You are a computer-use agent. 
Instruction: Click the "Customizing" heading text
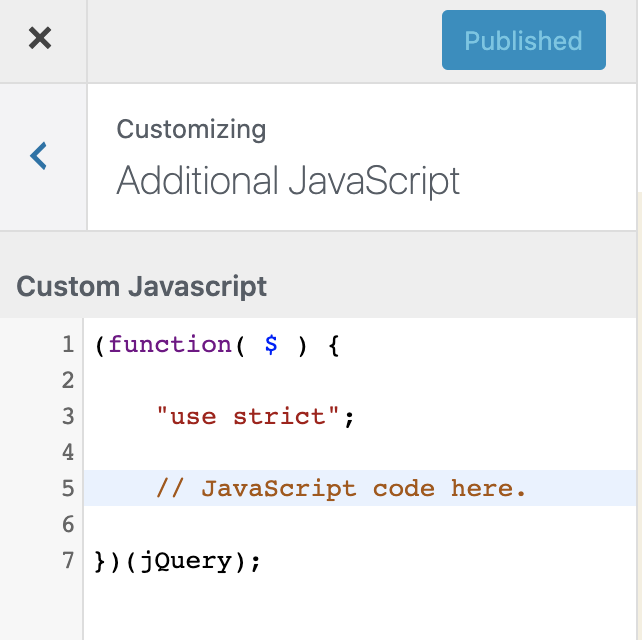[x=191, y=129]
